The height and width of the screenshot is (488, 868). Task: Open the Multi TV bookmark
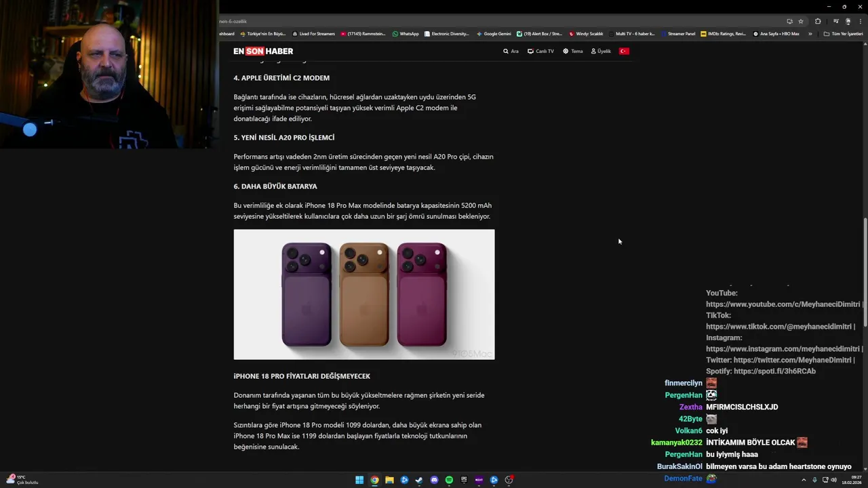tap(632, 34)
